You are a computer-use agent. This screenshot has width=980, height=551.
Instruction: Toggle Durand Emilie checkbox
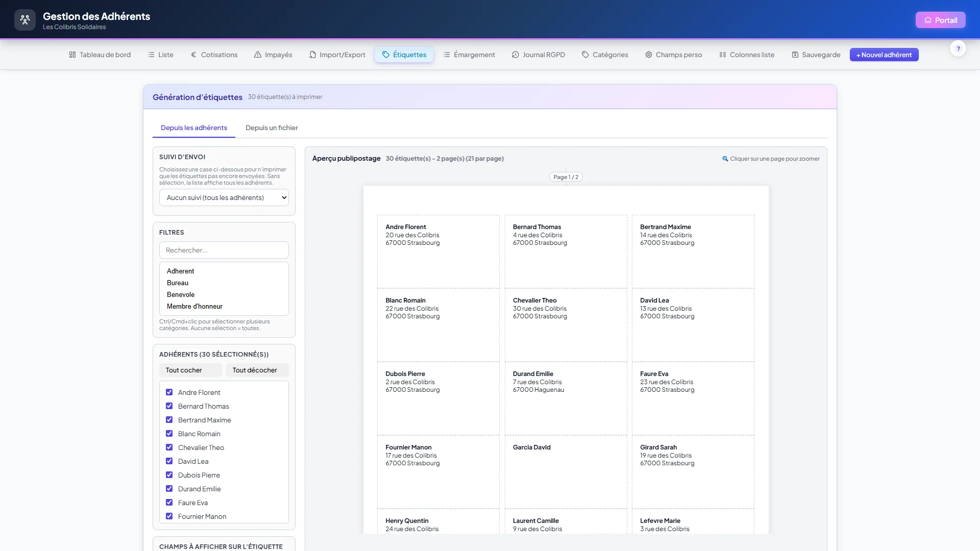[169, 489]
